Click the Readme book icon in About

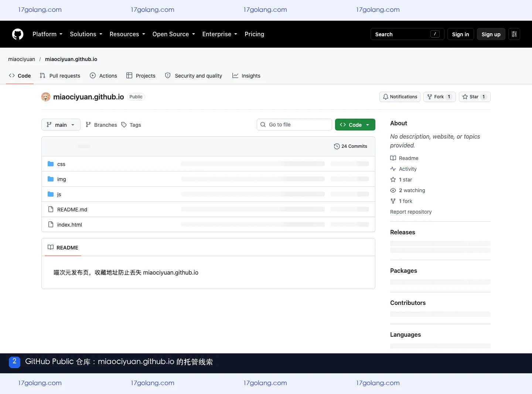click(x=393, y=158)
